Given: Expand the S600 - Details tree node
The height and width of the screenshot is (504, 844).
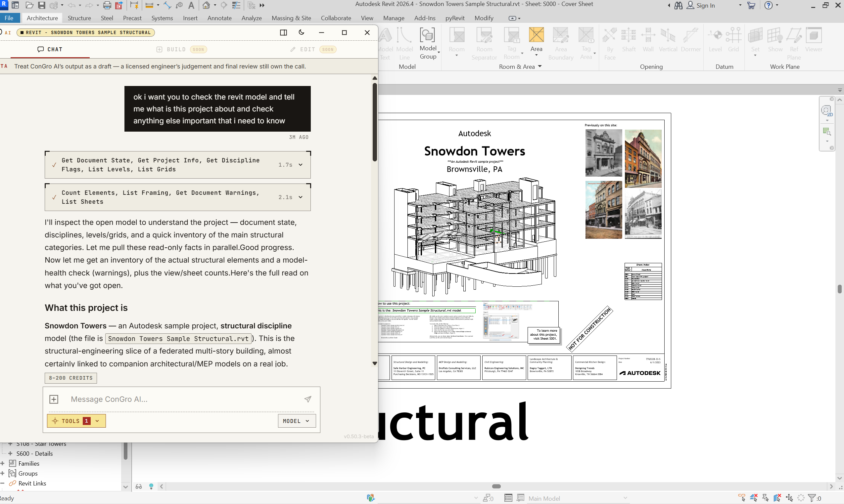Looking at the screenshot, I should click(x=10, y=453).
